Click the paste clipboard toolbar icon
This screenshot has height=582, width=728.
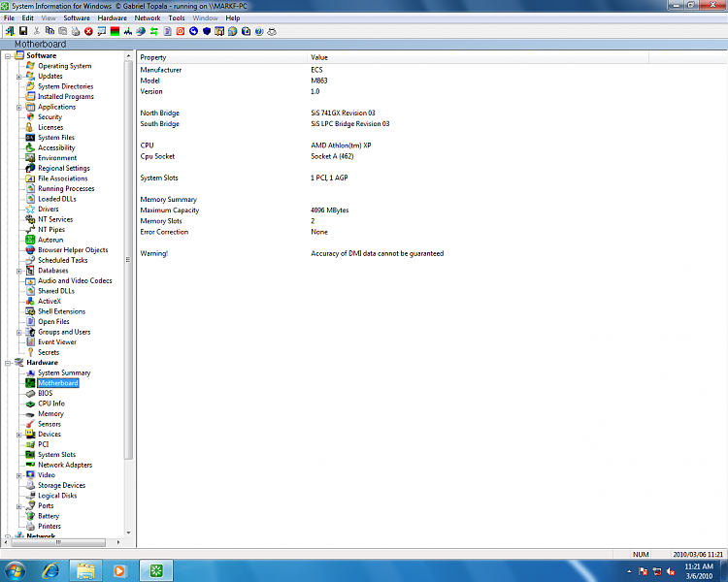pyautogui.click(x=63, y=31)
